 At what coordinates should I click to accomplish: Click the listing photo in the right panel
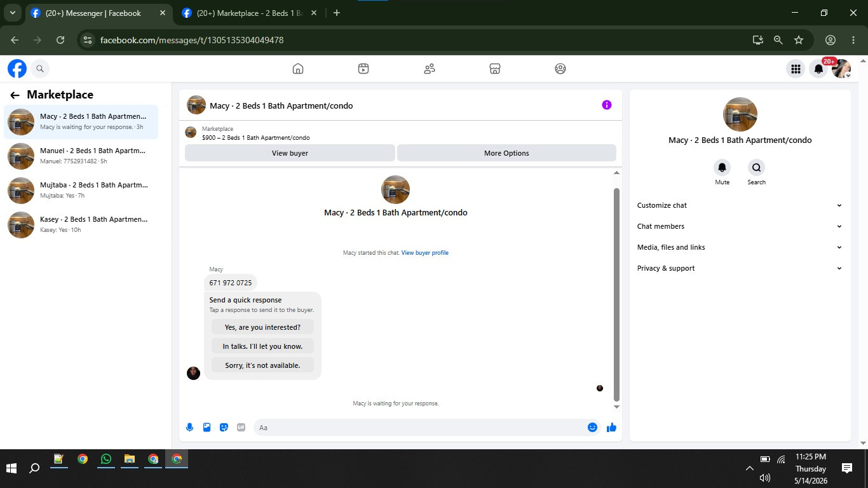click(x=740, y=114)
